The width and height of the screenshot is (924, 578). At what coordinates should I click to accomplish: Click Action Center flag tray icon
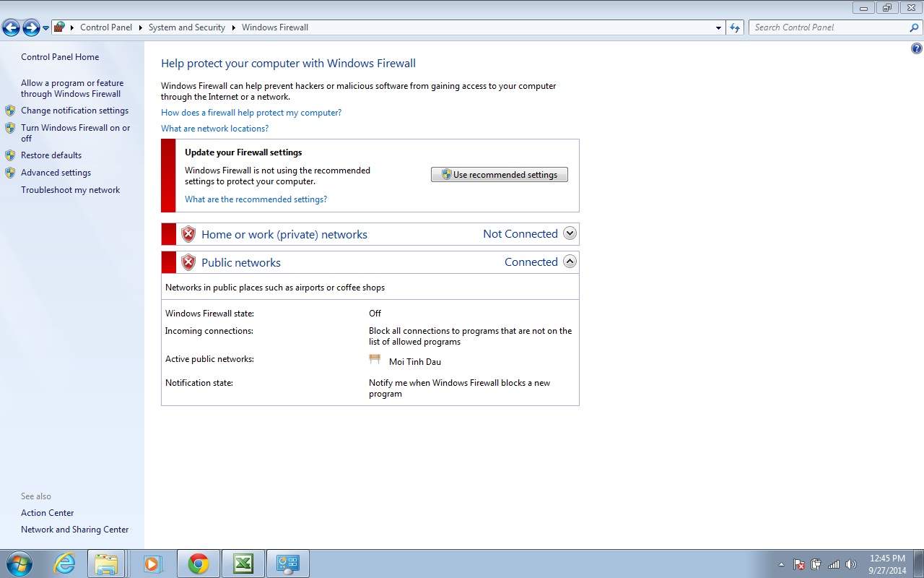click(799, 564)
